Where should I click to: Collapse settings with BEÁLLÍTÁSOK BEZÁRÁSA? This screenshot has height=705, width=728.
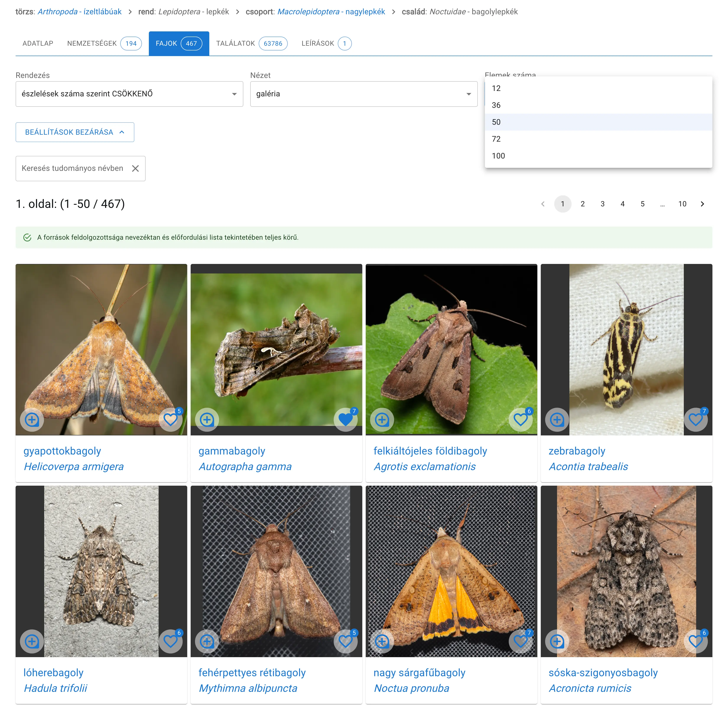[x=75, y=132]
